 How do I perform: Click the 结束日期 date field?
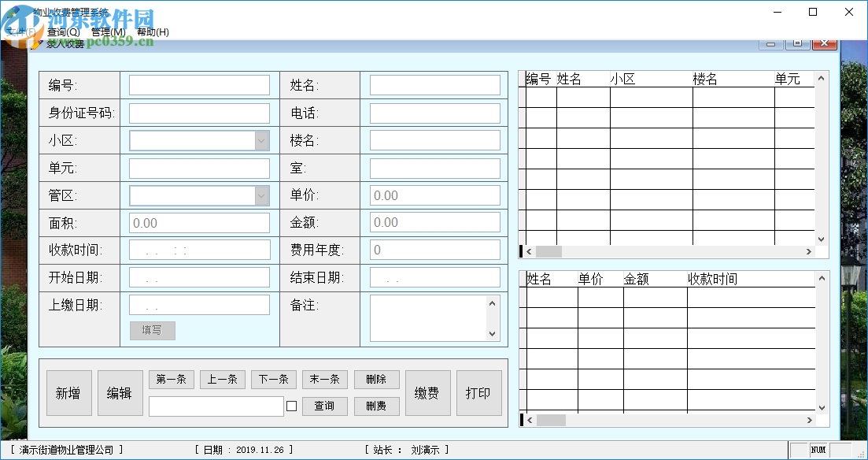pyautogui.click(x=435, y=278)
